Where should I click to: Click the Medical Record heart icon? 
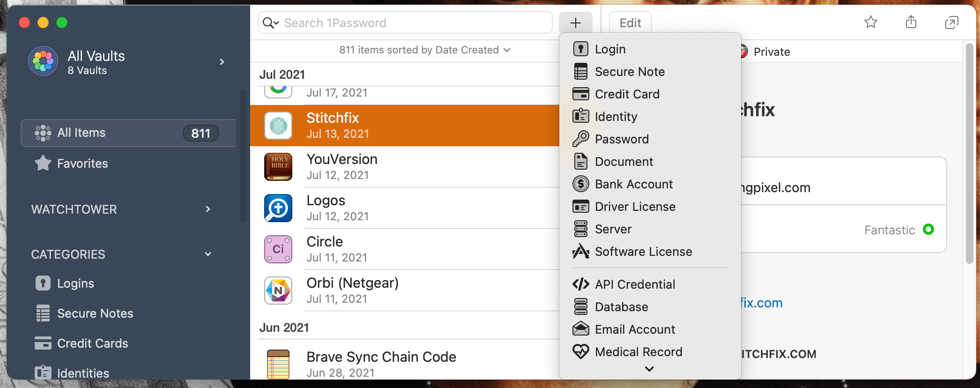[x=580, y=351]
